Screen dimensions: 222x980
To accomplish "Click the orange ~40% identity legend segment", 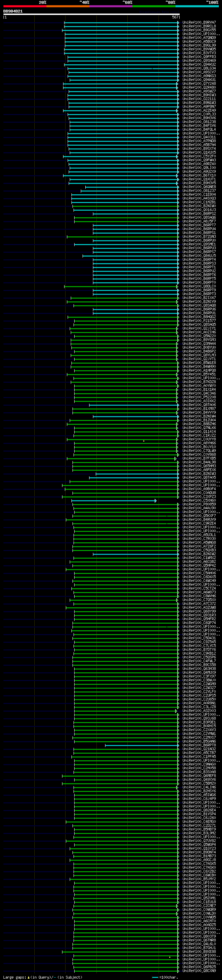I will click(x=68, y=7).
